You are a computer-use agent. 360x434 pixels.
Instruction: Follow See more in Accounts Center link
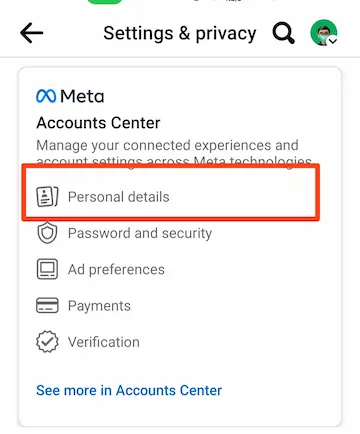click(x=129, y=390)
